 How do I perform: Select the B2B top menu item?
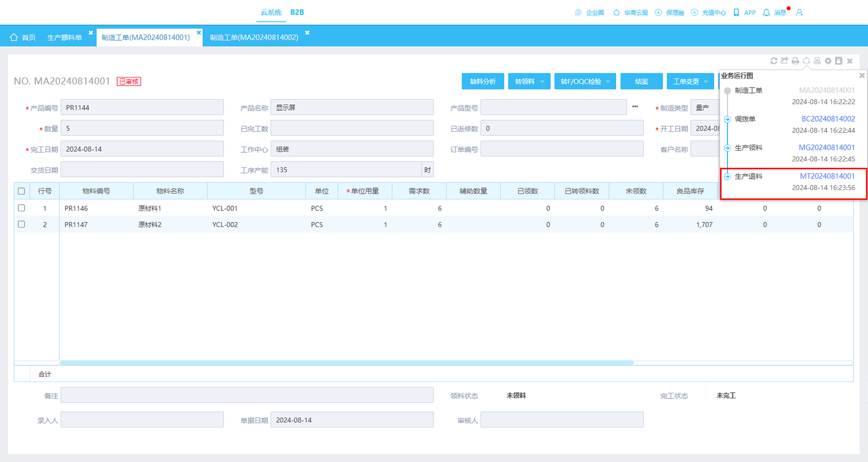coord(297,12)
